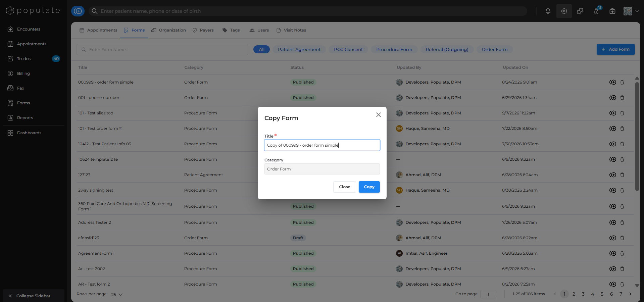Image resolution: width=644 pixels, height=302 pixels.
Task: Copy the 001 - phone number form
Action: click(x=613, y=98)
